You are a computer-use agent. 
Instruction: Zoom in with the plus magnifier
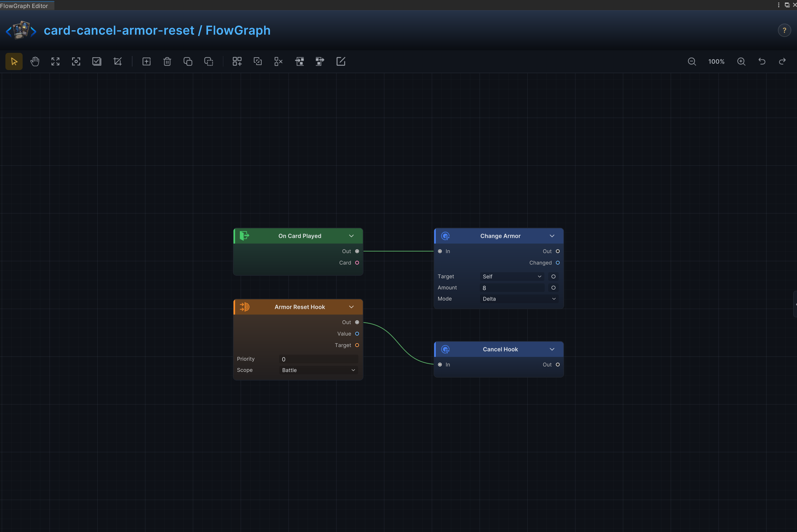(741, 61)
